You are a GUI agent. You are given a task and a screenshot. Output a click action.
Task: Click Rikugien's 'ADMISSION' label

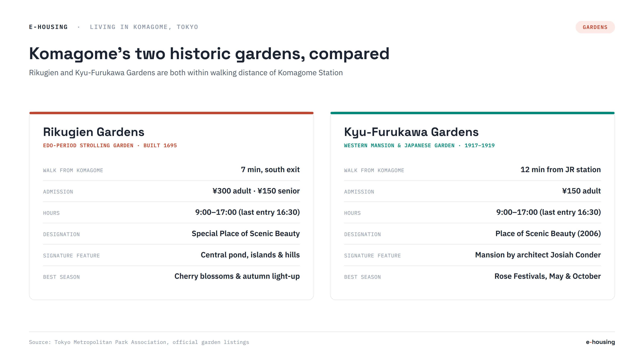click(58, 192)
